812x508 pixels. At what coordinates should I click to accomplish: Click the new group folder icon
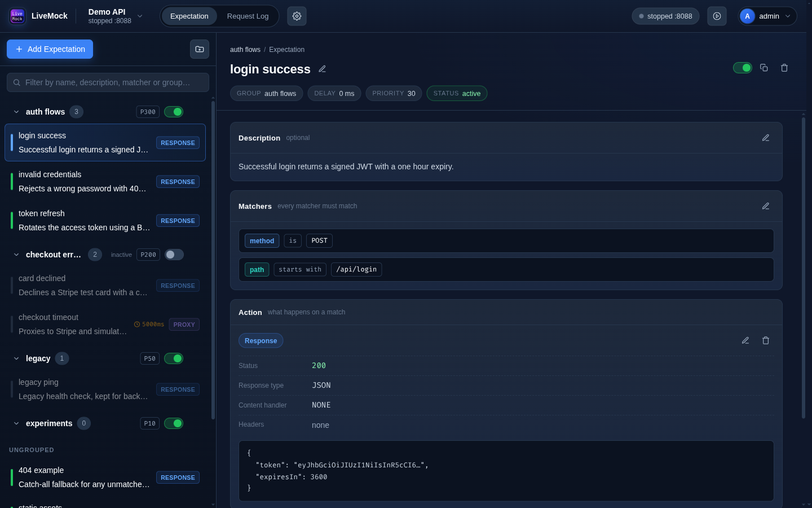click(200, 49)
